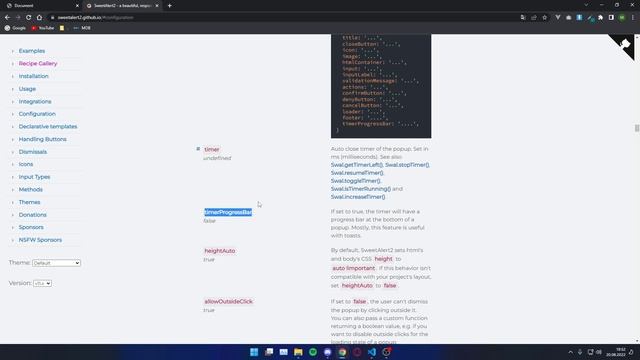Open the Version dropdown selector
The width and height of the screenshot is (640, 360).
click(42, 283)
